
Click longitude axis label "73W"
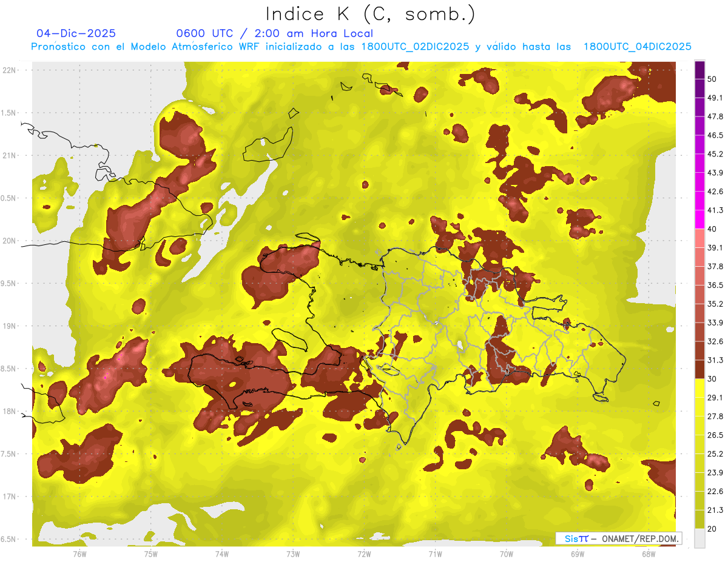pyautogui.click(x=293, y=554)
